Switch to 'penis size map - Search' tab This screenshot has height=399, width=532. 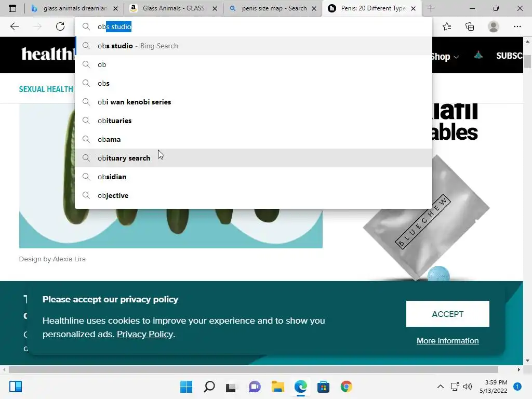pos(273,8)
